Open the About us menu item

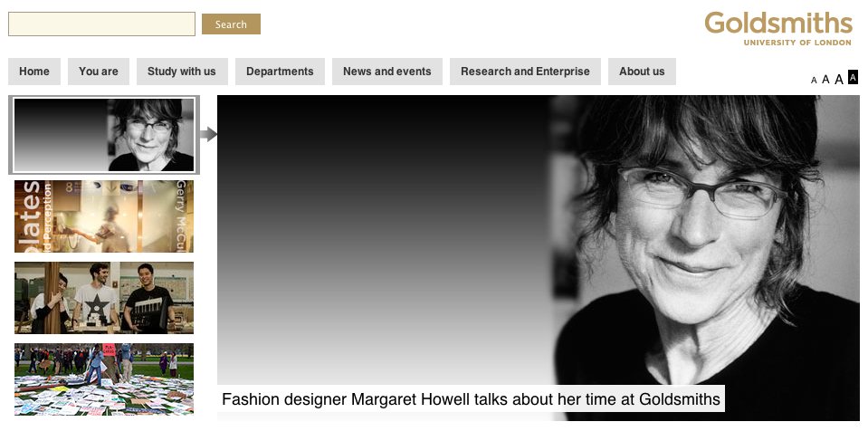point(642,72)
